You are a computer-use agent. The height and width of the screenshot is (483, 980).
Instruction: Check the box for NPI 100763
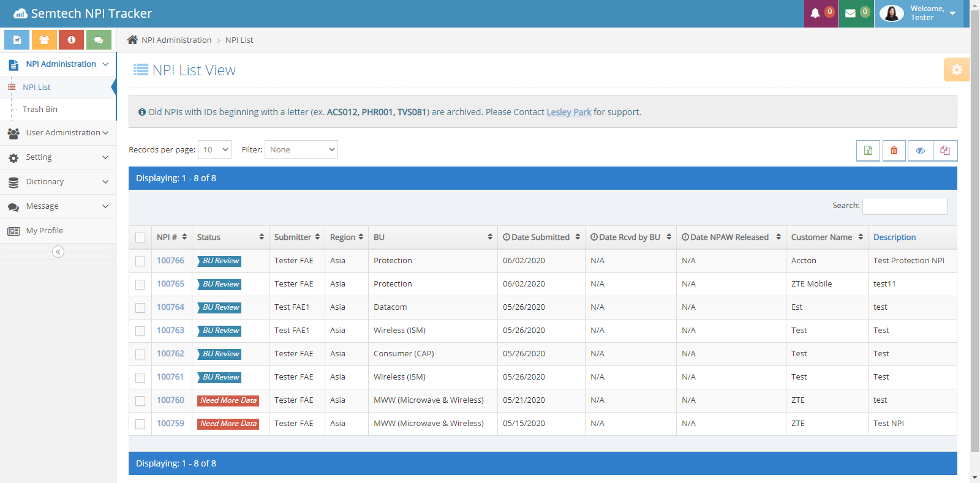[x=140, y=331]
